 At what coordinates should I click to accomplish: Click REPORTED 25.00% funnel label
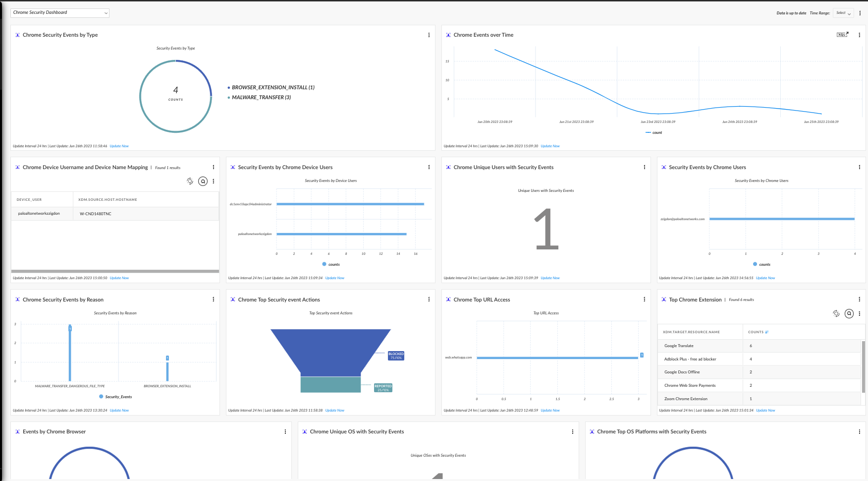(383, 388)
